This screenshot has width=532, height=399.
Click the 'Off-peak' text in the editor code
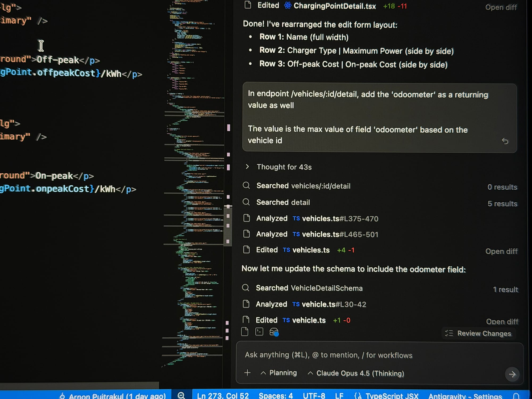pos(58,60)
